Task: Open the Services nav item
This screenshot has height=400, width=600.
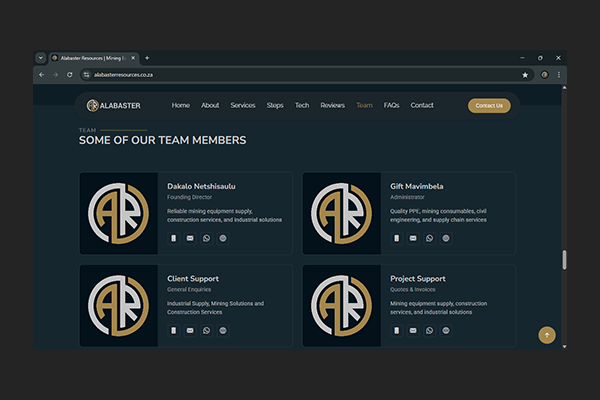Action: click(x=243, y=105)
